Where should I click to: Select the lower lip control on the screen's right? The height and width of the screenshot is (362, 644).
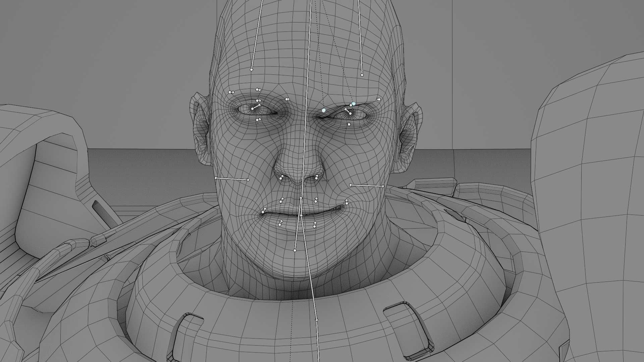[x=315, y=225]
